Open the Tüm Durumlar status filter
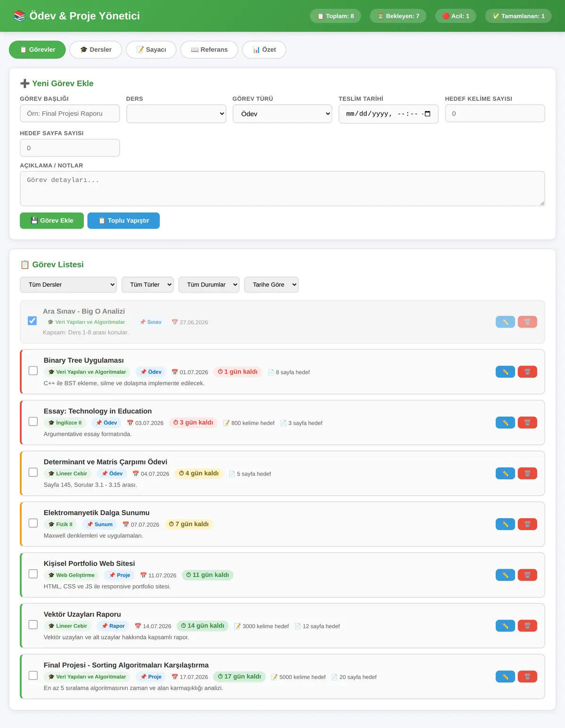 [x=209, y=285]
